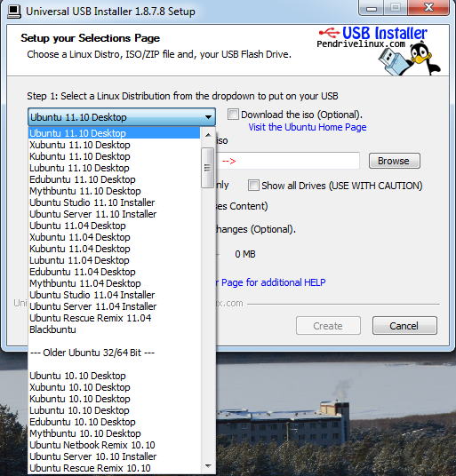Click the ISO file path field
Screen dimensions: 456x476
[287, 161]
